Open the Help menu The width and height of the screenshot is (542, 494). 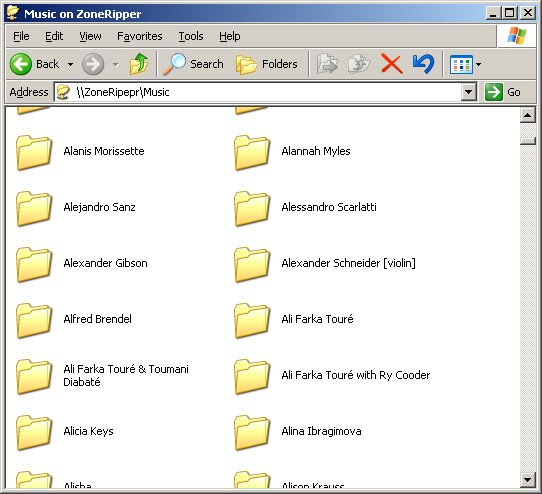[x=230, y=36]
